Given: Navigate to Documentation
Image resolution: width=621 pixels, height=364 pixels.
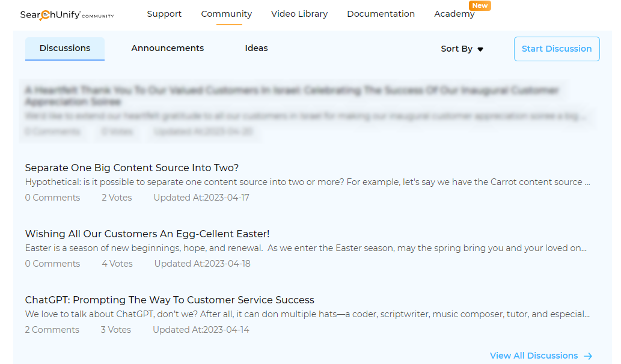Looking at the screenshot, I should [381, 14].
